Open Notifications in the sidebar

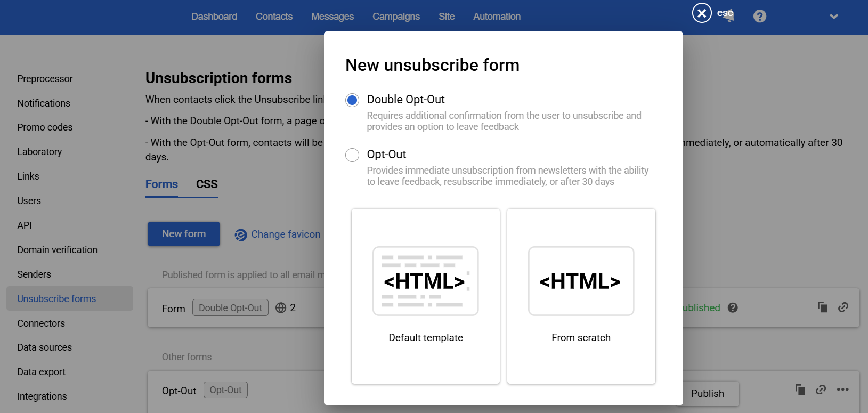[44, 103]
